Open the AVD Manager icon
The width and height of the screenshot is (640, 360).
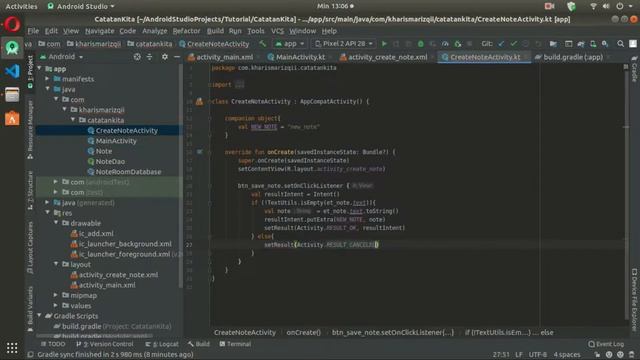(593, 44)
